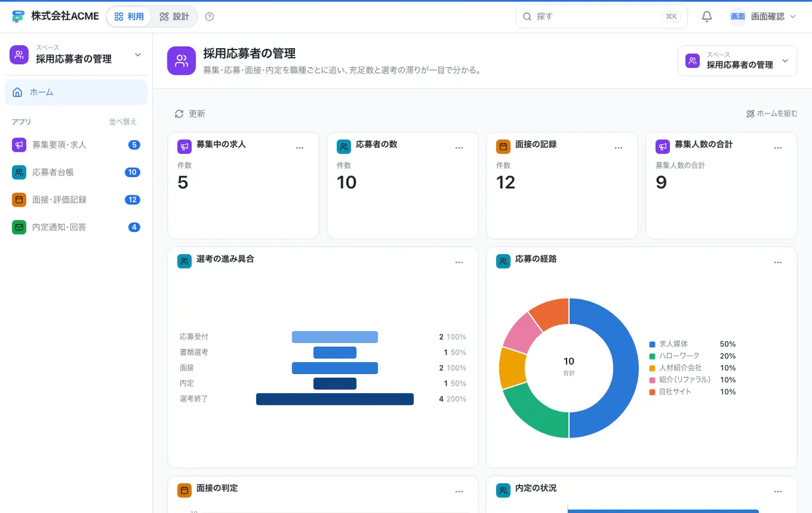The image size is (812, 513).
Task: Open the more menu on 面接の判定 card
Action: point(459,491)
